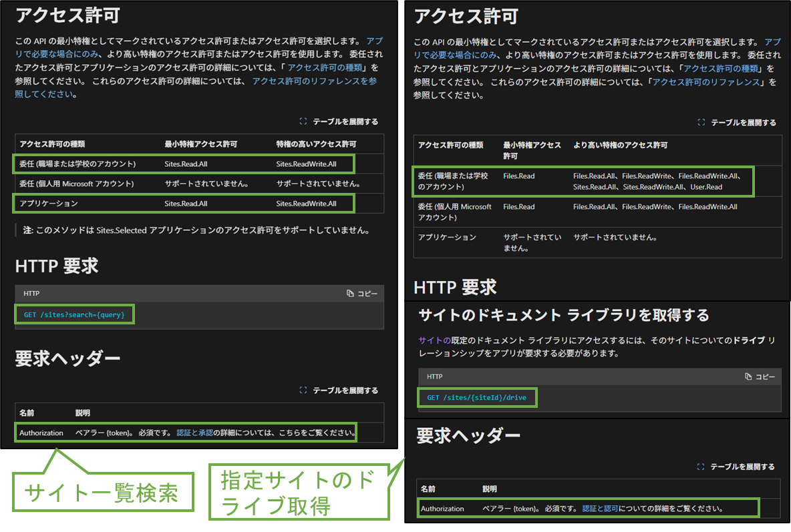Viewport: 791px width, 532px height.
Task: Open '認証と承認' link in left Authorization row
Action: point(194,433)
